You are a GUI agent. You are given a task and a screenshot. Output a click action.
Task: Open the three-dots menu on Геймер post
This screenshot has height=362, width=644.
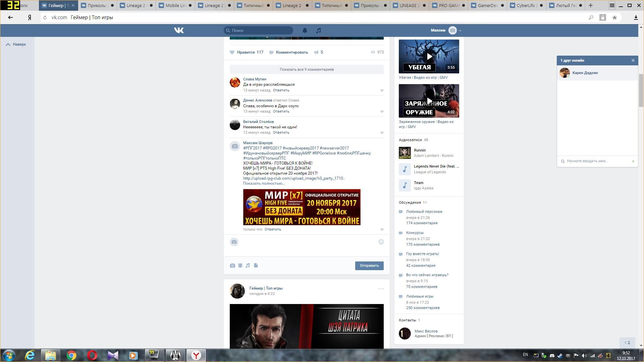(x=381, y=289)
